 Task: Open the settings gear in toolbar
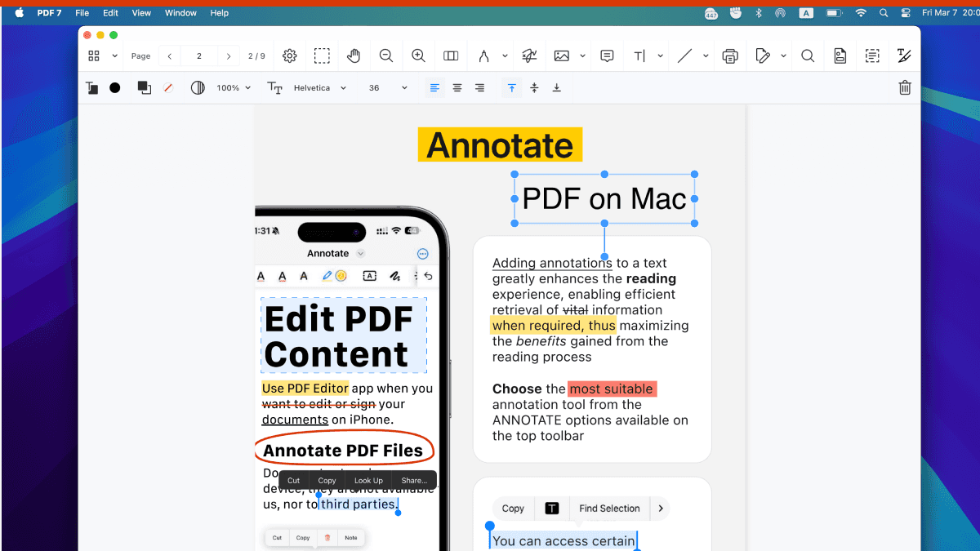pyautogui.click(x=290, y=56)
